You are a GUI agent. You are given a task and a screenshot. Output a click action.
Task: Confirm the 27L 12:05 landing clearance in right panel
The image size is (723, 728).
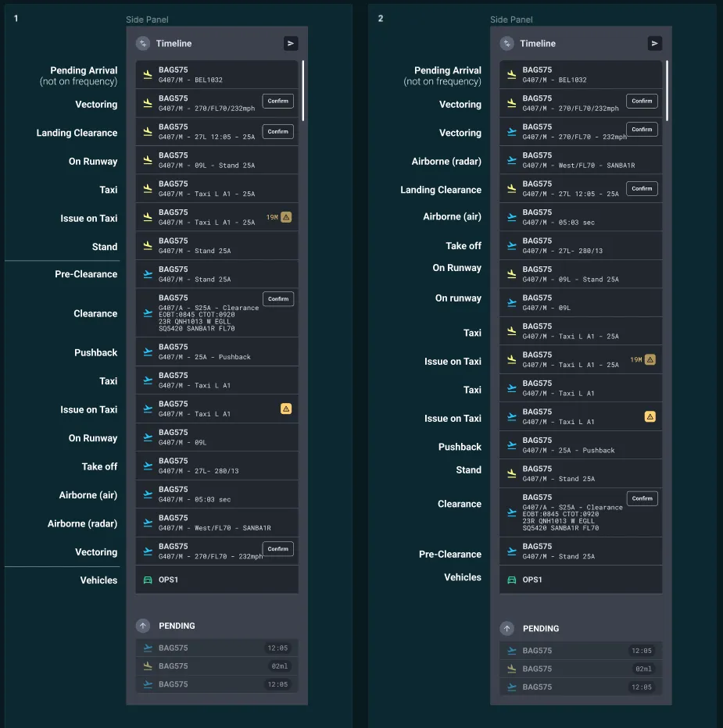642,188
